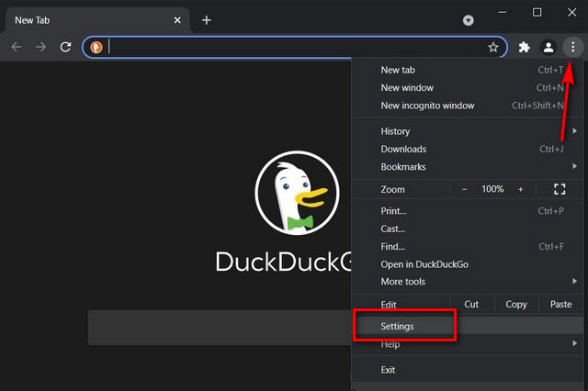Bookmark this tab with the star icon

(x=493, y=47)
